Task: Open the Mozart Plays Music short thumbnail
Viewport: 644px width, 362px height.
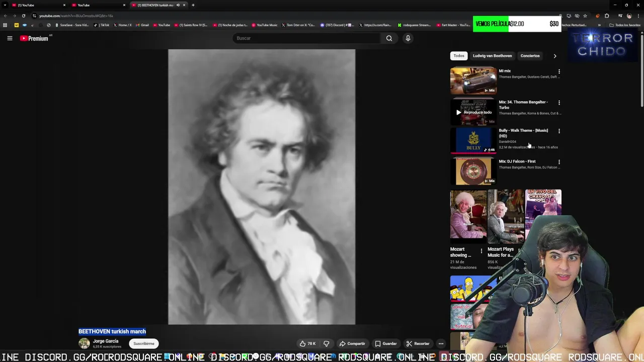Action: [x=506, y=217]
